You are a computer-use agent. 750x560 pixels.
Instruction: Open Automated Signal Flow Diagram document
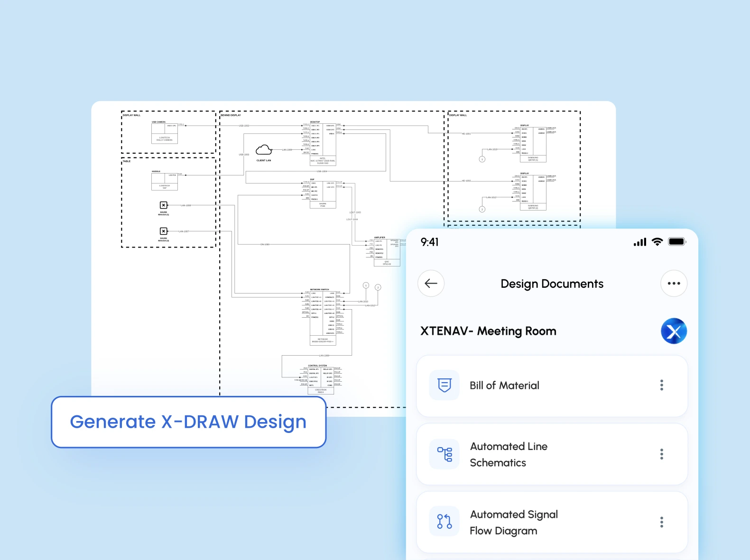(552, 522)
